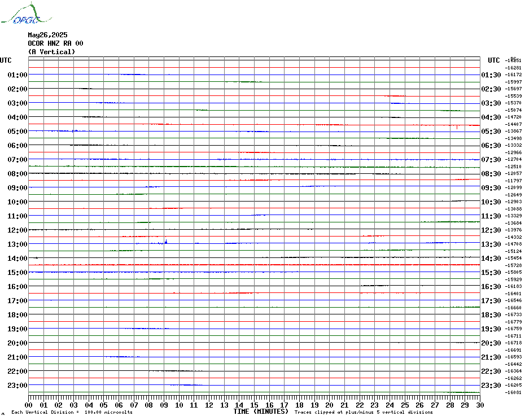Viewport: 525px width, 420px height.
Task: Click minute 15 on the time axis
Action: (x=254, y=405)
